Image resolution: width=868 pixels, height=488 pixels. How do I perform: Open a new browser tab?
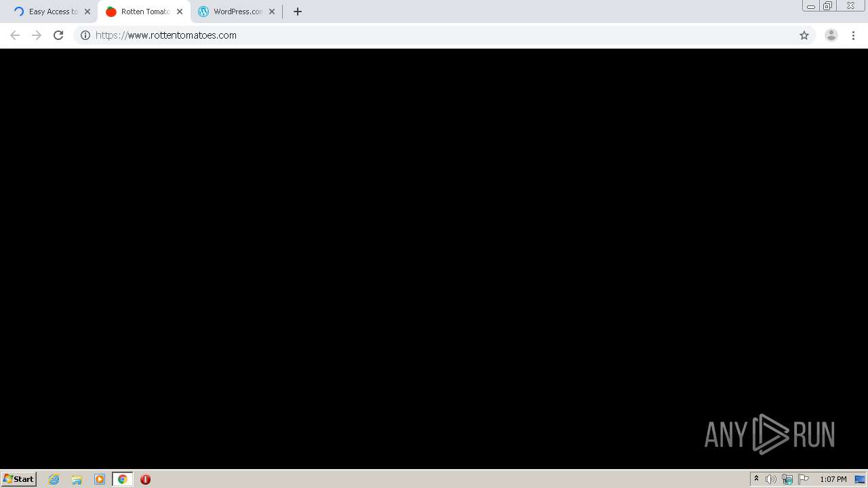pyautogui.click(x=298, y=12)
